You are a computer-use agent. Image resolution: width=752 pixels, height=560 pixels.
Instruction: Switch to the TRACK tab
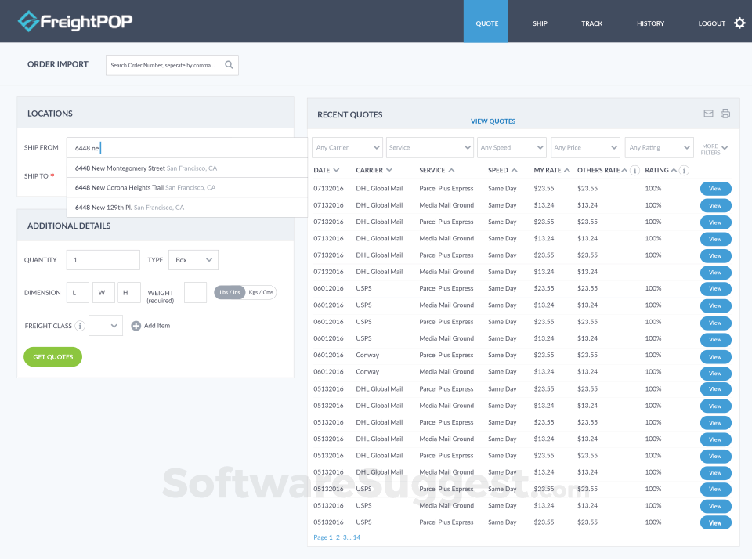pyautogui.click(x=591, y=23)
